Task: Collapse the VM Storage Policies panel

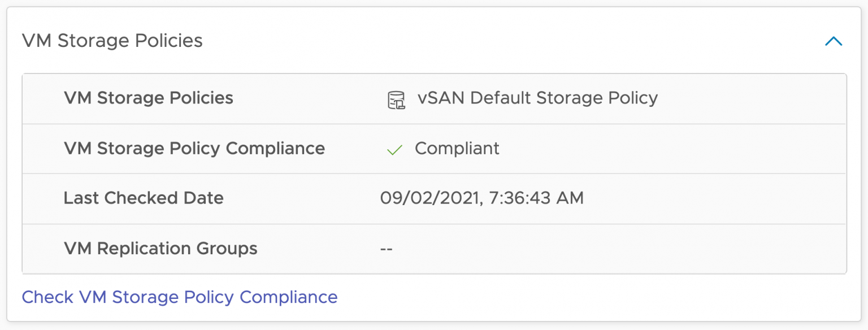Action: pos(834,41)
